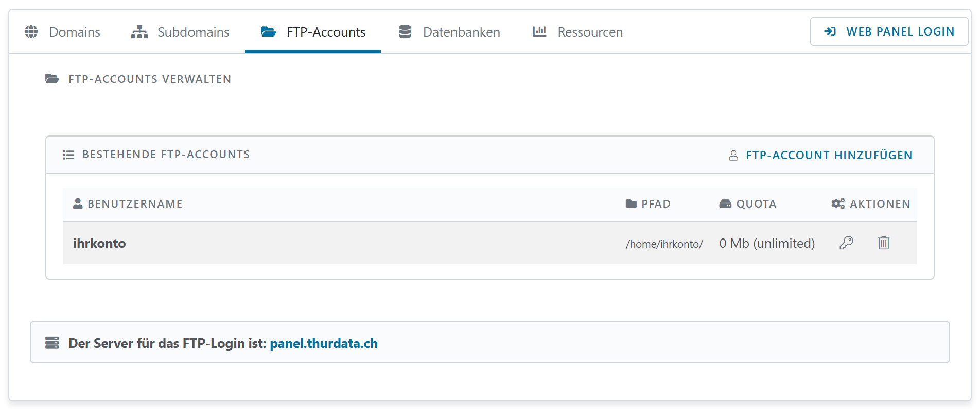Switch to the Subdomains tab
This screenshot has width=980, height=409.
tap(180, 32)
